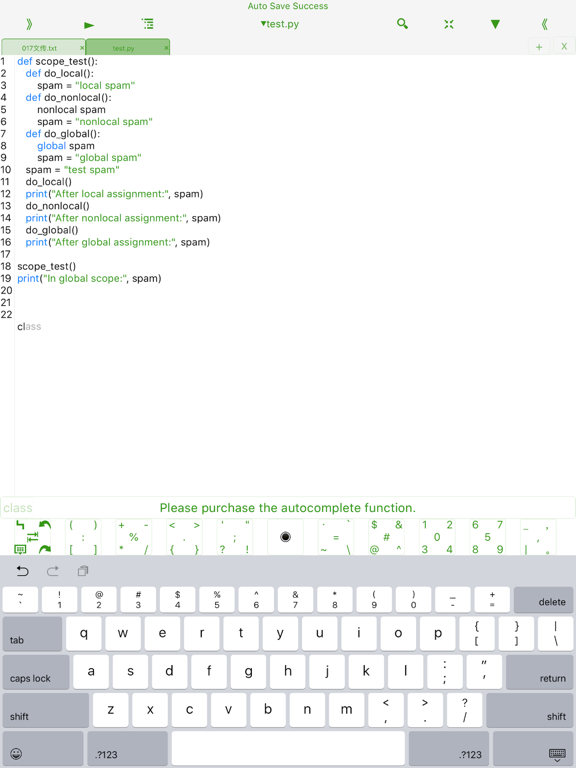Run the script with play icon
Screen dimensions: 576x768
(89, 25)
